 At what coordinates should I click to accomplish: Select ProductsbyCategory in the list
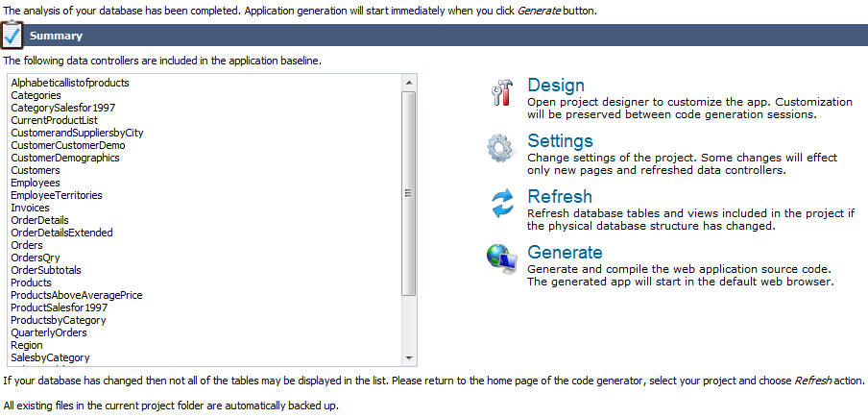(x=59, y=321)
